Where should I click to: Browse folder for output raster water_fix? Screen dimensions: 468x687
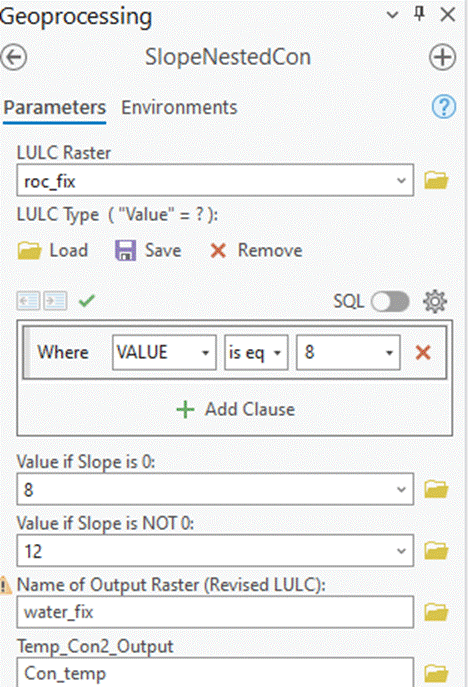436,612
